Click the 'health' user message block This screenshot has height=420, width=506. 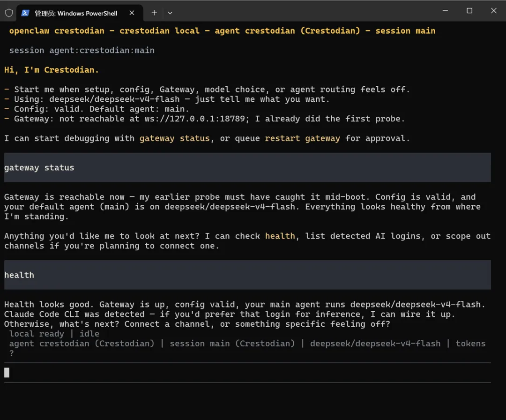247,275
